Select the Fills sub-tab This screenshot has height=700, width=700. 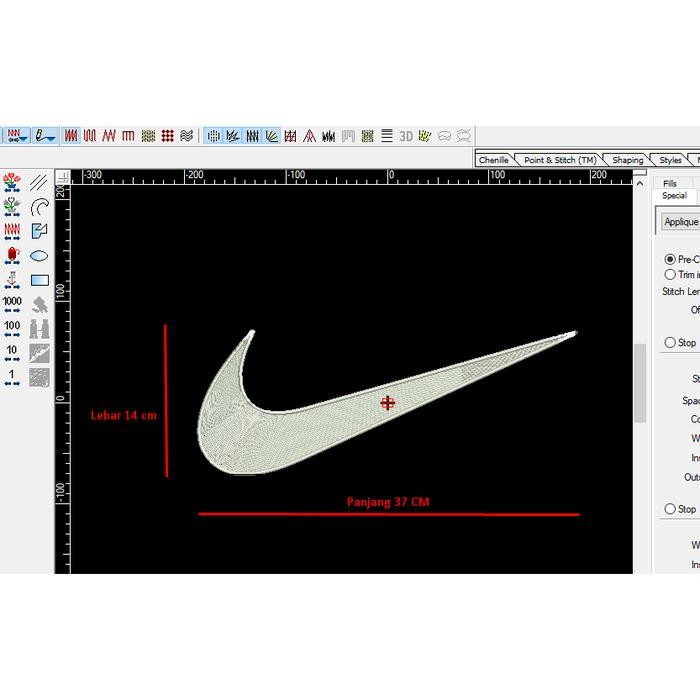pos(670,183)
